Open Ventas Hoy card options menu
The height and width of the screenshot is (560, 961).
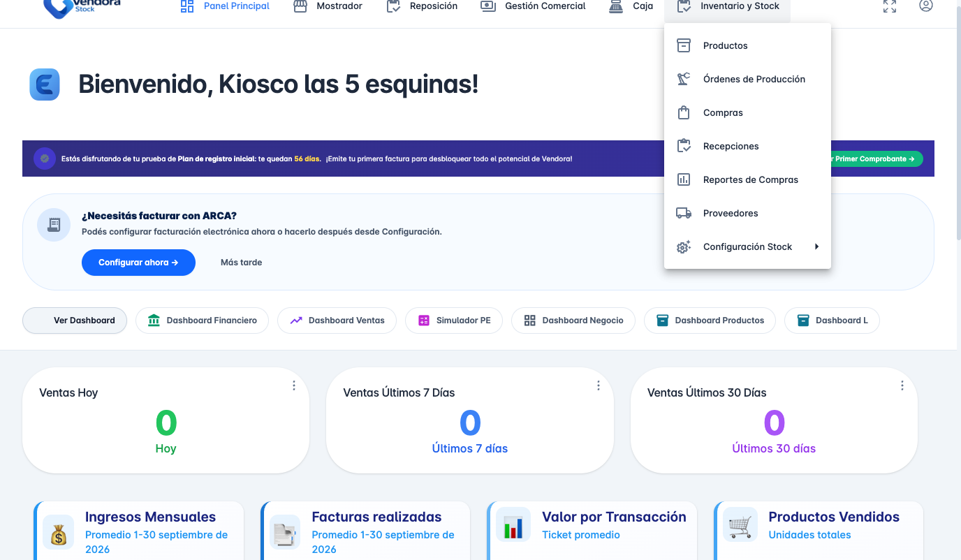click(x=294, y=385)
